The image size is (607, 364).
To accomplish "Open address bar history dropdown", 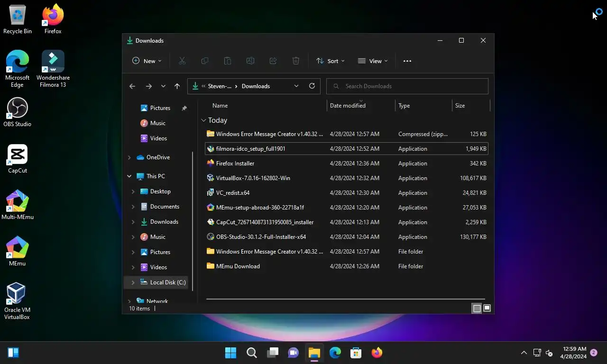I will point(296,86).
